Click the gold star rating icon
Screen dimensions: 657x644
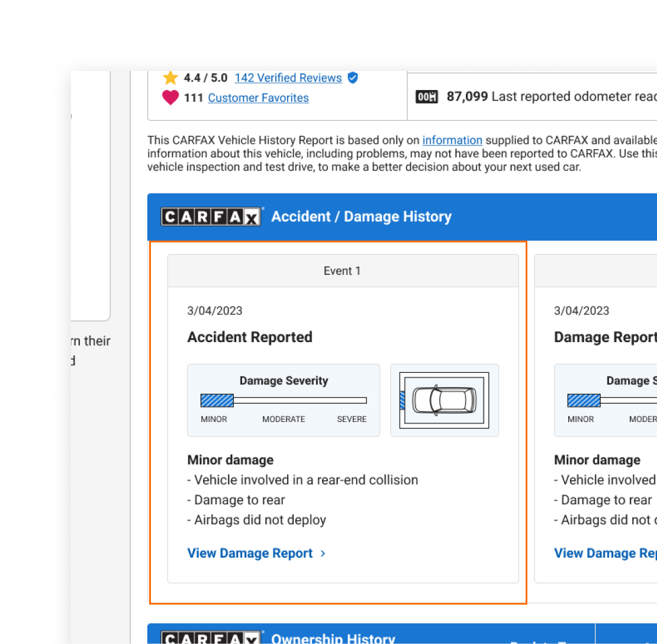(x=170, y=78)
